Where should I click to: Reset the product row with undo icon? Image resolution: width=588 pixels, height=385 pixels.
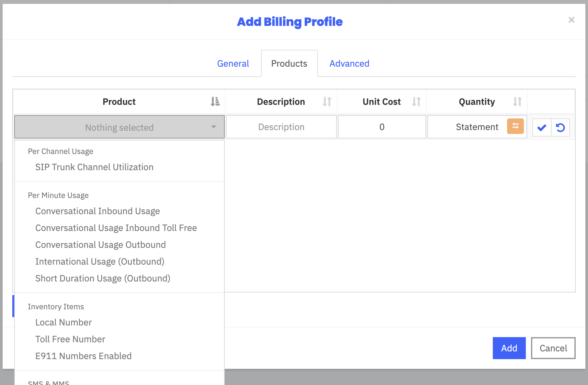(x=560, y=127)
